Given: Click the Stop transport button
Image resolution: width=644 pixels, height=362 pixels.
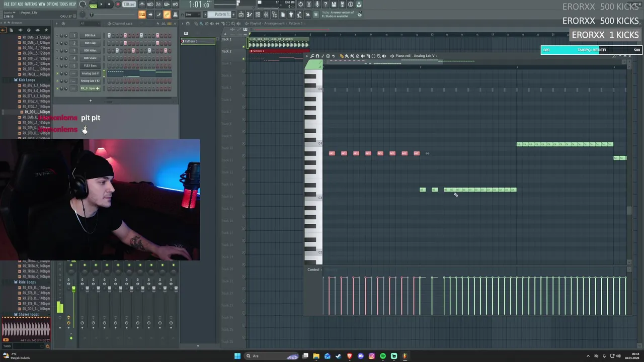Looking at the screenshot, I should [109, 5].
